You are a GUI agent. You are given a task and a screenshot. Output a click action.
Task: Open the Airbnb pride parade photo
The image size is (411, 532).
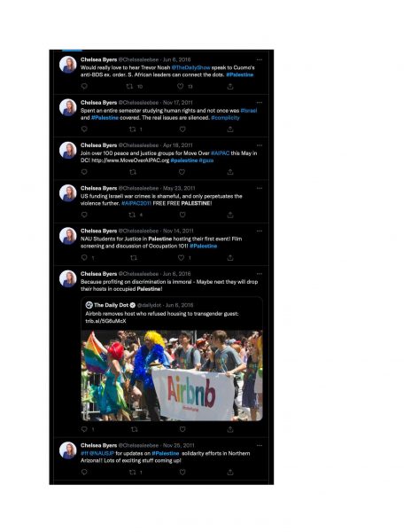tap(172, 375)
